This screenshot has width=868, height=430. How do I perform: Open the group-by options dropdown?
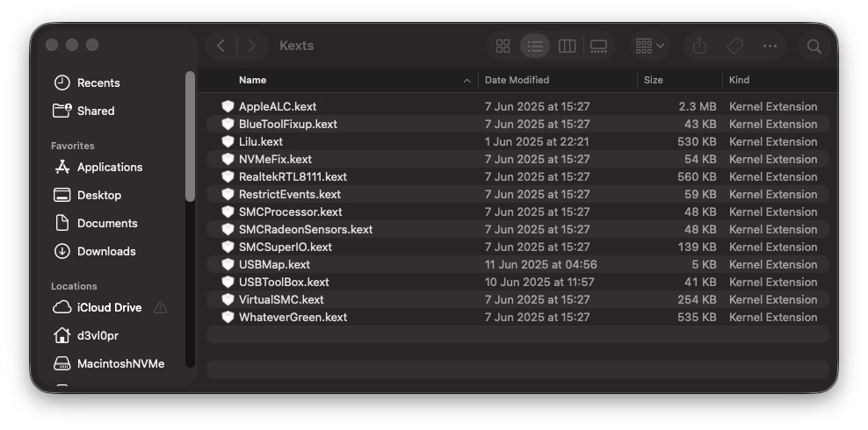pos(649,46)
